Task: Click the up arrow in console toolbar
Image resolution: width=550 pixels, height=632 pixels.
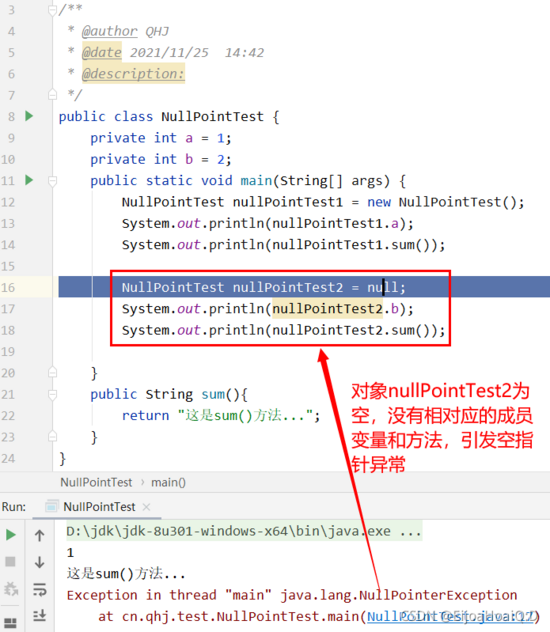Action: pos(39,535)
